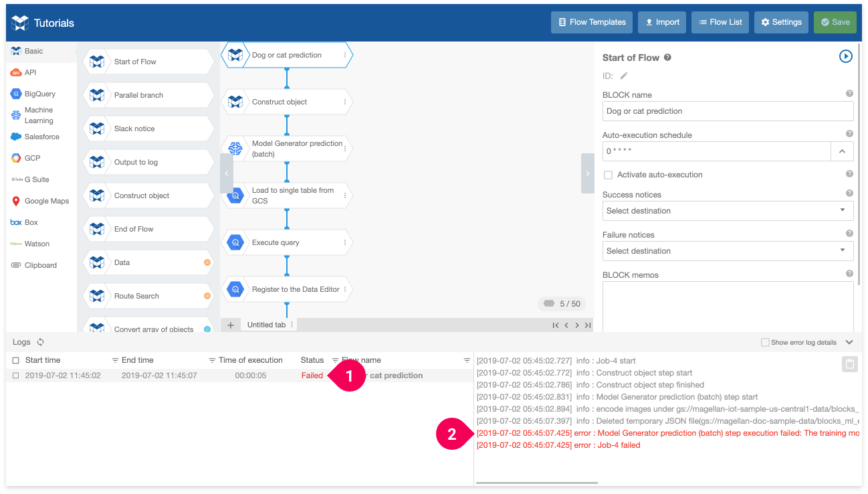Viewport: 868px width, 494px height.
Task: Select Load to single table from GCS block
Action: [x=286, y=195]
